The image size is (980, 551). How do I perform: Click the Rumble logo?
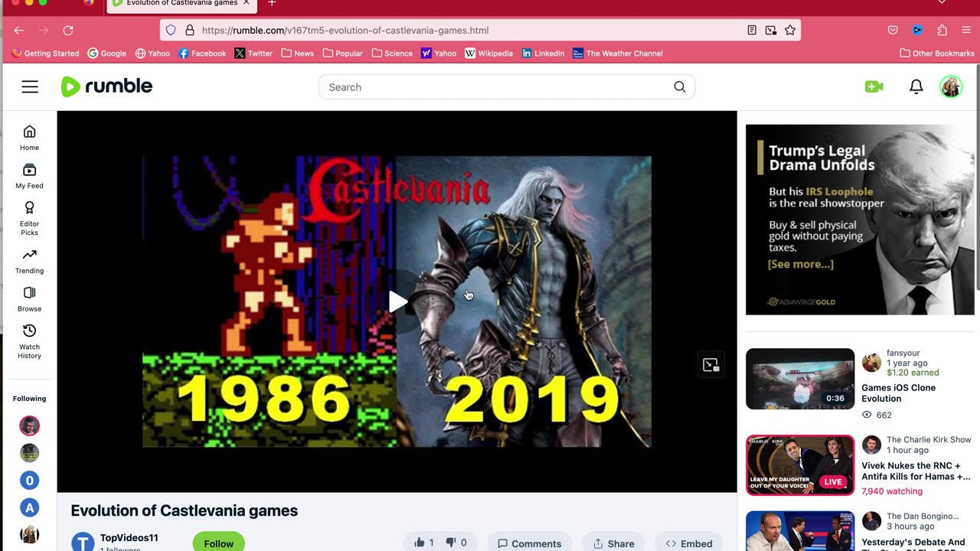coord(106,86)
